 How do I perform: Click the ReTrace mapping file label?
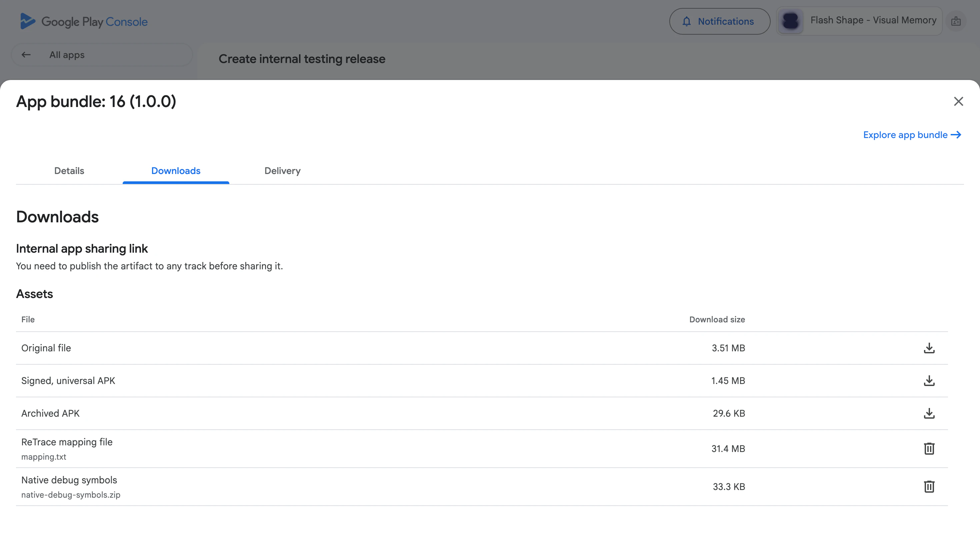67,442
